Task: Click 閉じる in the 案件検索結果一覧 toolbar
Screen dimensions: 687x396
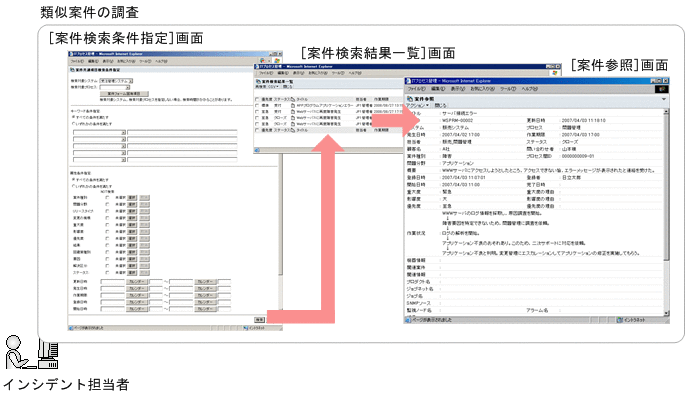Action: [x=287, y=87]
